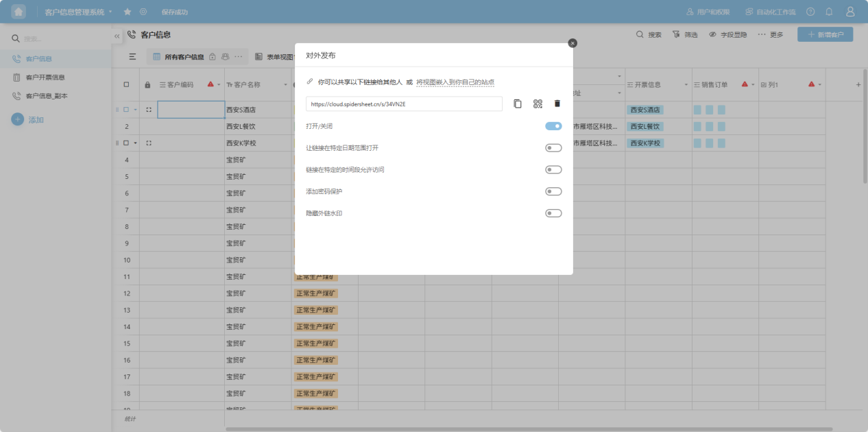868x432 pixels.
Task: Open 开票信息 column dropdown arrow
Action: pyautogui.click(x=686, y=85)
